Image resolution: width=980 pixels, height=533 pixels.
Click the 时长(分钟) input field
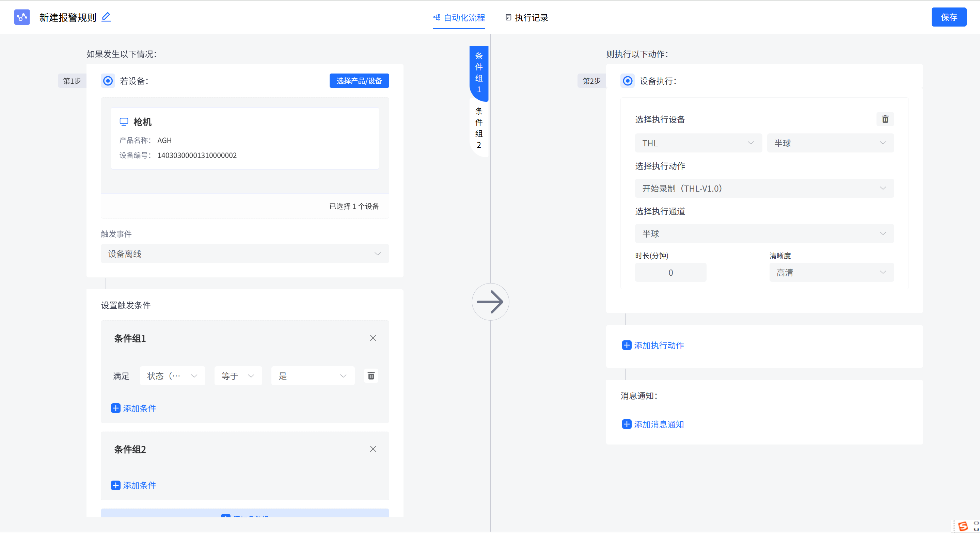point(670,272)
